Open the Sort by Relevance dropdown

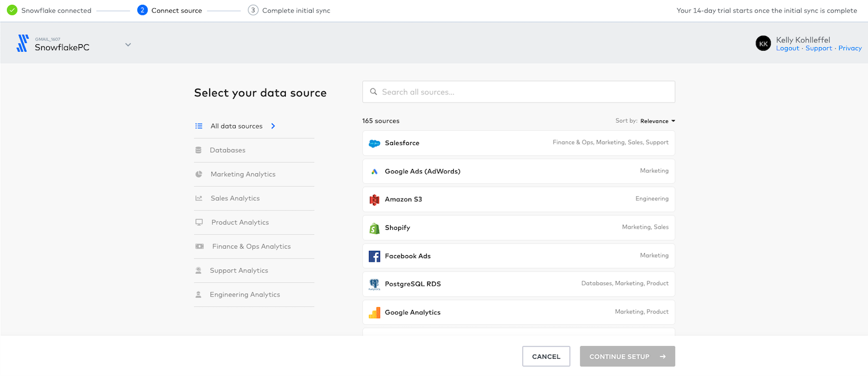pyautogui.click(x=658, y=121)
